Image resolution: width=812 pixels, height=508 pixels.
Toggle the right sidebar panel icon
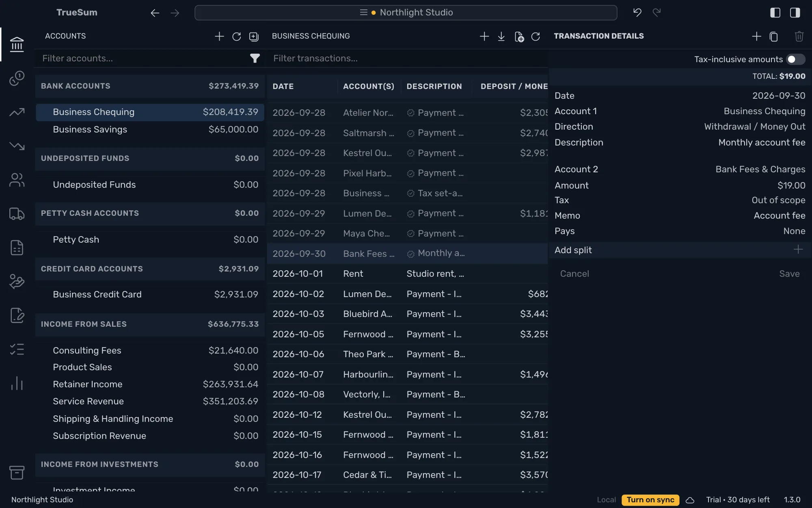click(795, 13)
